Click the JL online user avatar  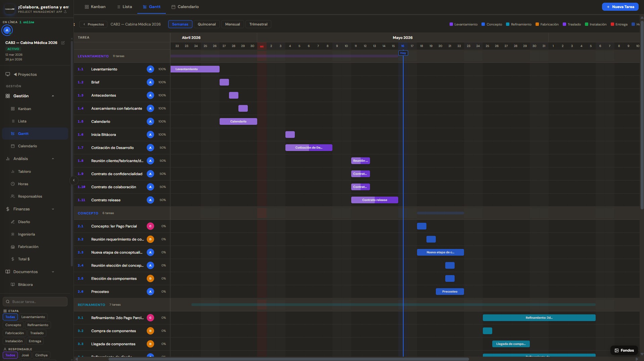point(7,30)
